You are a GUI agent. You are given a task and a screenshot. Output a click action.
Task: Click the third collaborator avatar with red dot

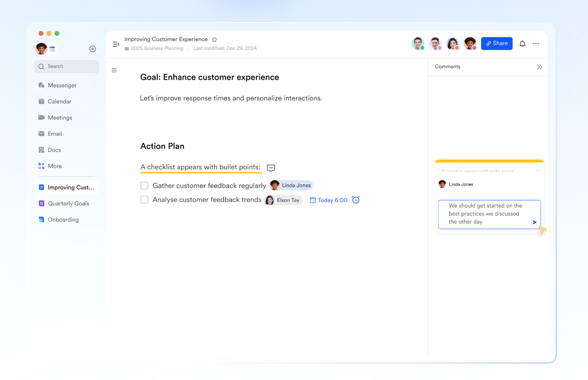point(453,43)
